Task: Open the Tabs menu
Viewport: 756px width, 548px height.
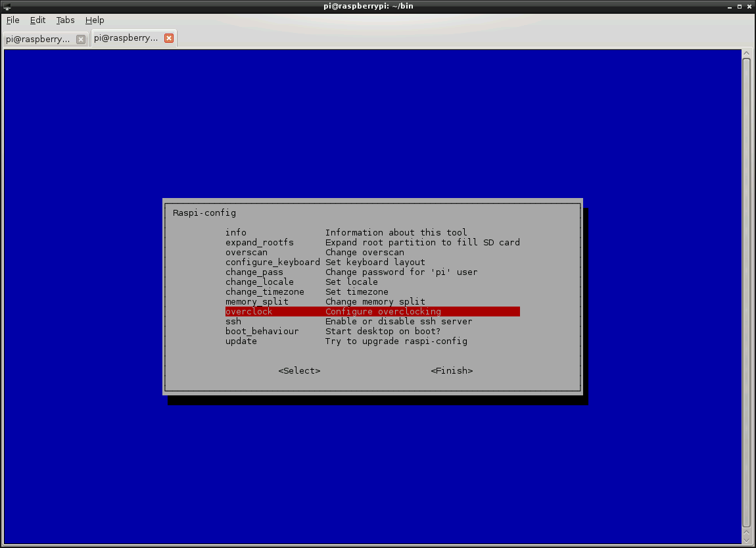Action: (65, 20)
